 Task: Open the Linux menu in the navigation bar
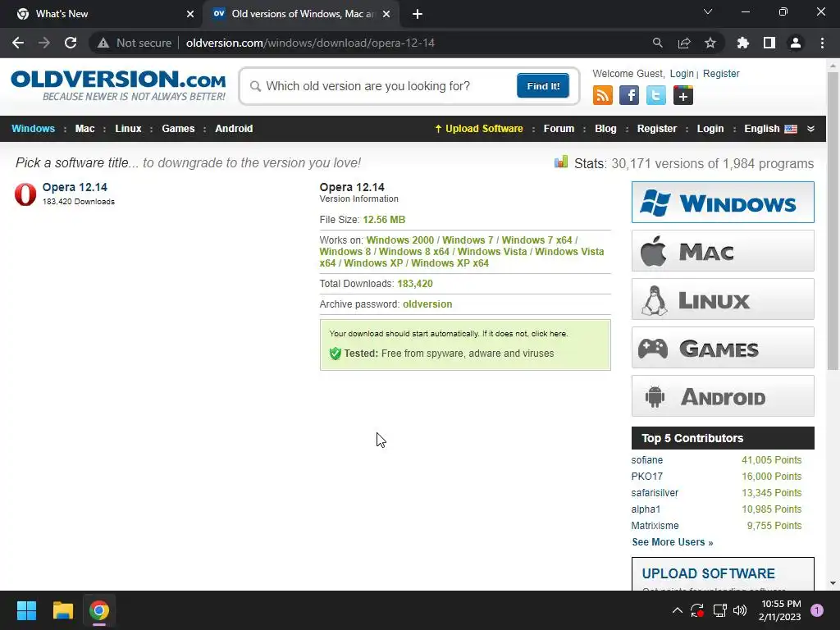click(128, 129)
